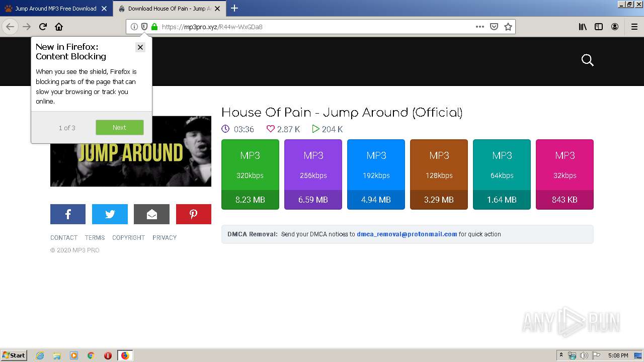This screenshot has width=644, height=362.
Task: Bookmark this page with the star
Action: click(508, 27)
